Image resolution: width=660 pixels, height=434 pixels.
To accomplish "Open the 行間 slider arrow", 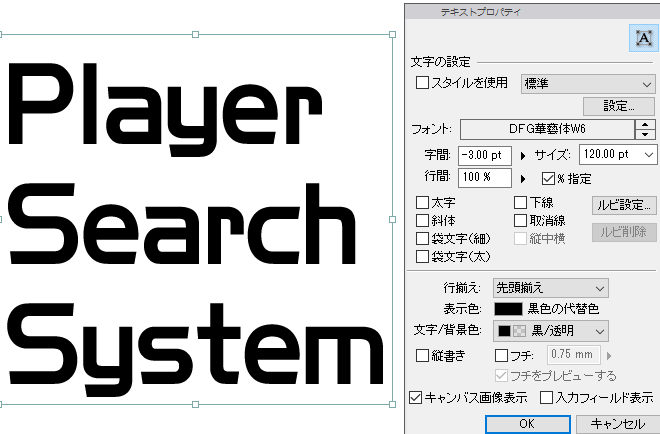I will pyautogui.click(x=523, y=179).
